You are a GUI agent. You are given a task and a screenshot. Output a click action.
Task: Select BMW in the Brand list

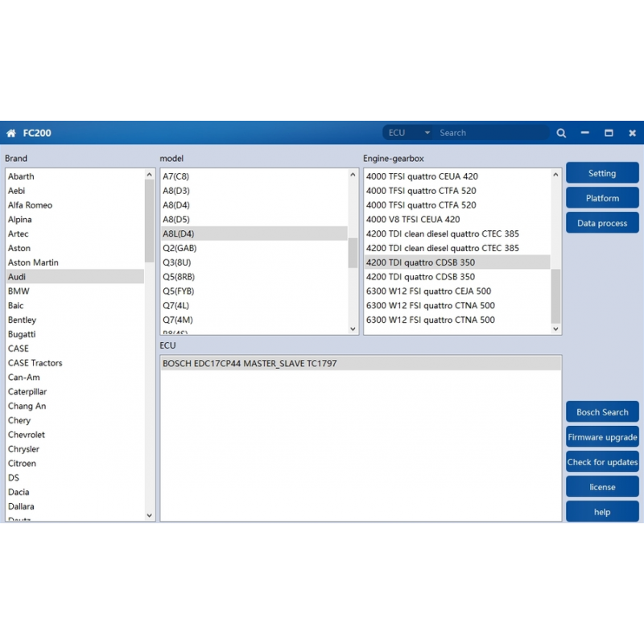pos(19,291)
